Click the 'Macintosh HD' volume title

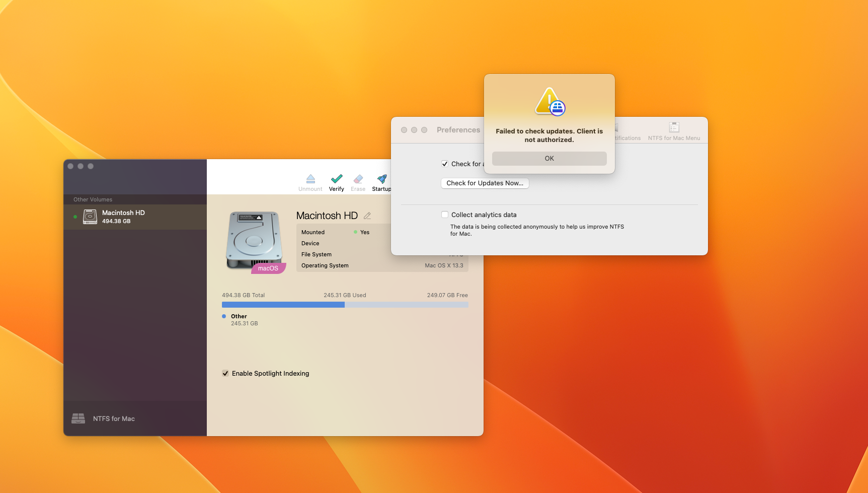(327, 216)
